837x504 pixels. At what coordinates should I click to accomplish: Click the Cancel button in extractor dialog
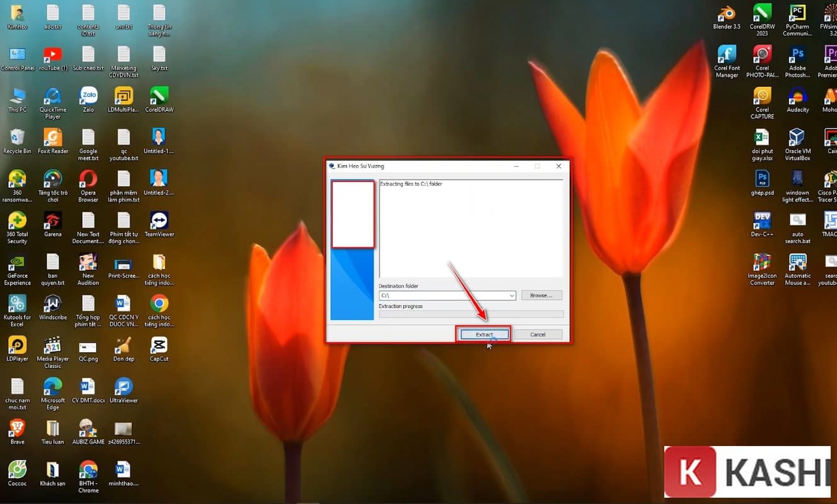pos(538,335)
